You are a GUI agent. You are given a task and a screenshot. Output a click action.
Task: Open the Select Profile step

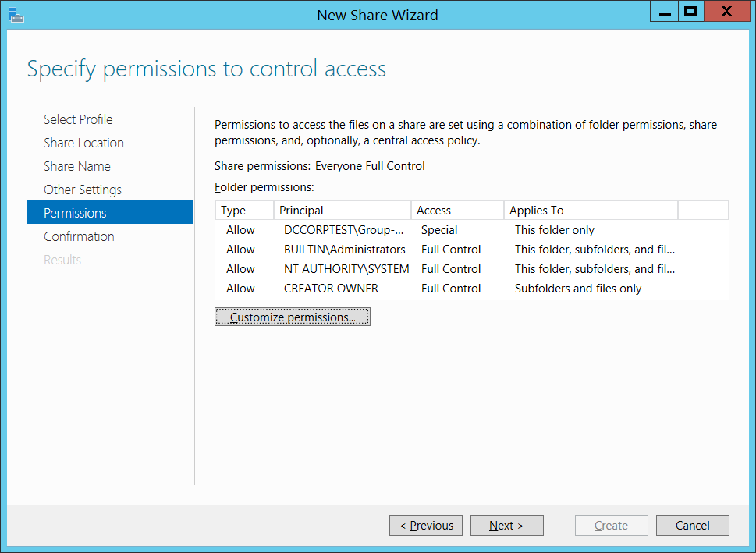point(78,119)
